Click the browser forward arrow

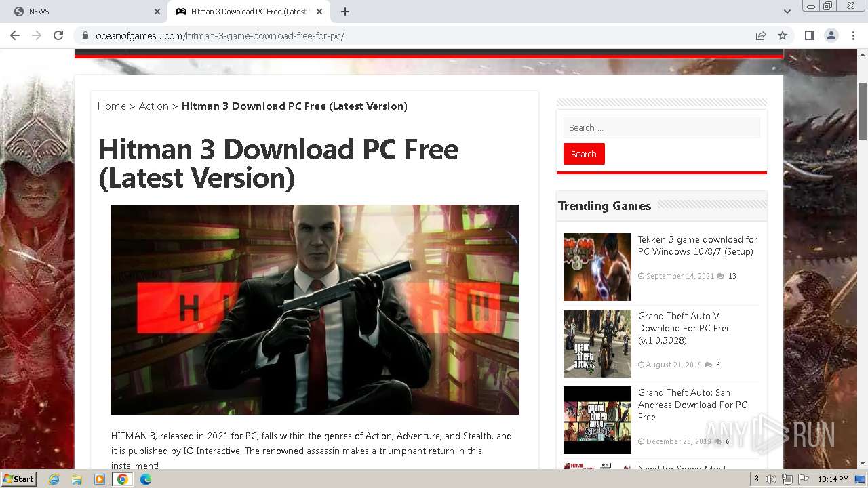coord(37,35)
